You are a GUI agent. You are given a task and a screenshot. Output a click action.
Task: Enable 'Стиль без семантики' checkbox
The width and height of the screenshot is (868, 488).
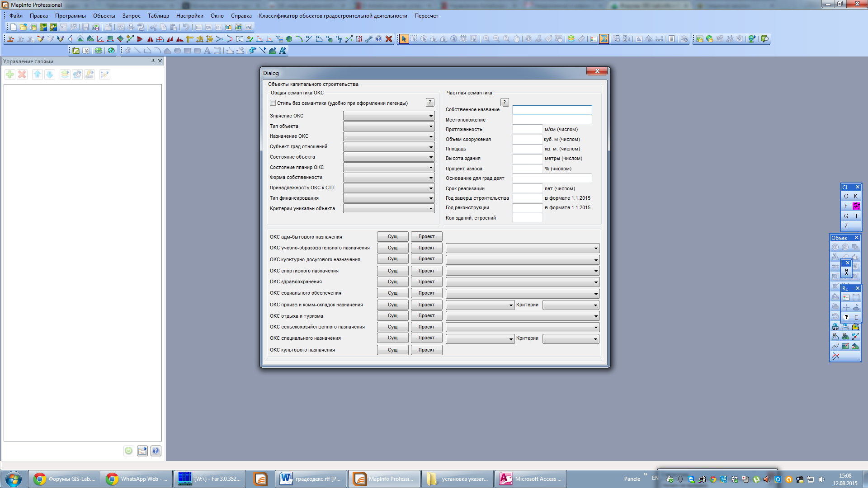click(x=273, y=103)
